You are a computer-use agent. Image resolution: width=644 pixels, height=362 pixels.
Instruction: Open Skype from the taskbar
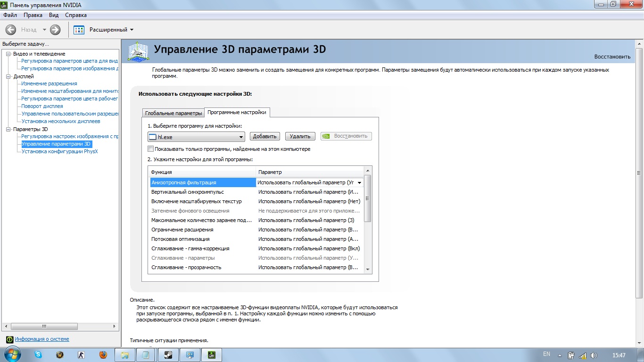point(38,354)
